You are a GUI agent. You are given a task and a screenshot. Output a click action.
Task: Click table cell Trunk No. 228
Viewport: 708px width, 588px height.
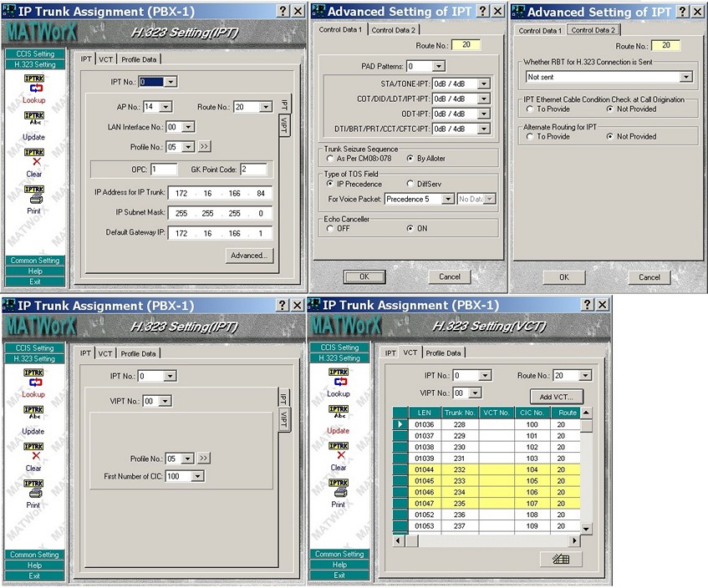pyautogui.click(x=460, y=424)
